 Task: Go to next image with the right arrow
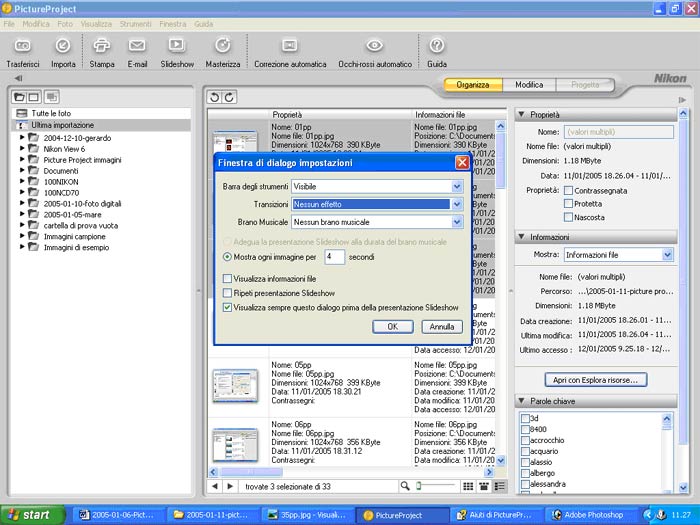230,486
